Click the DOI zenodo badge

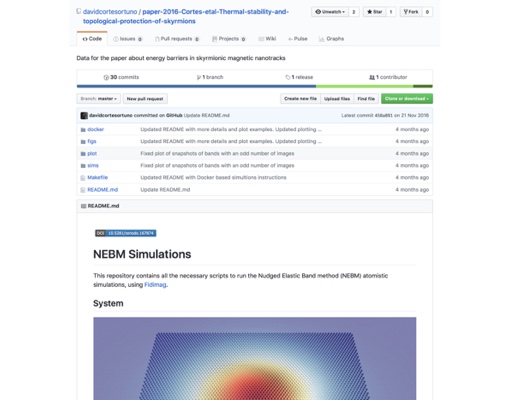[x=126, y=233]
